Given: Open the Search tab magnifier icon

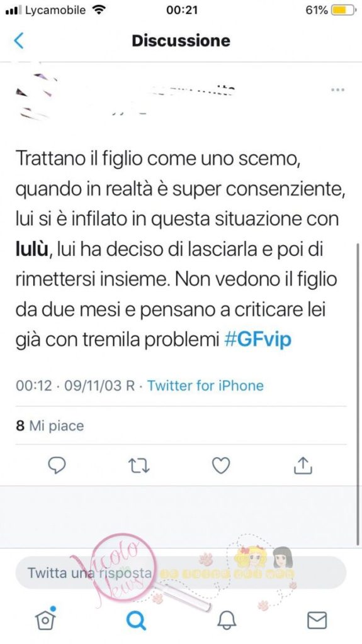Looking at the screenshot, I should pyautogui.click(x=136, y=619).
